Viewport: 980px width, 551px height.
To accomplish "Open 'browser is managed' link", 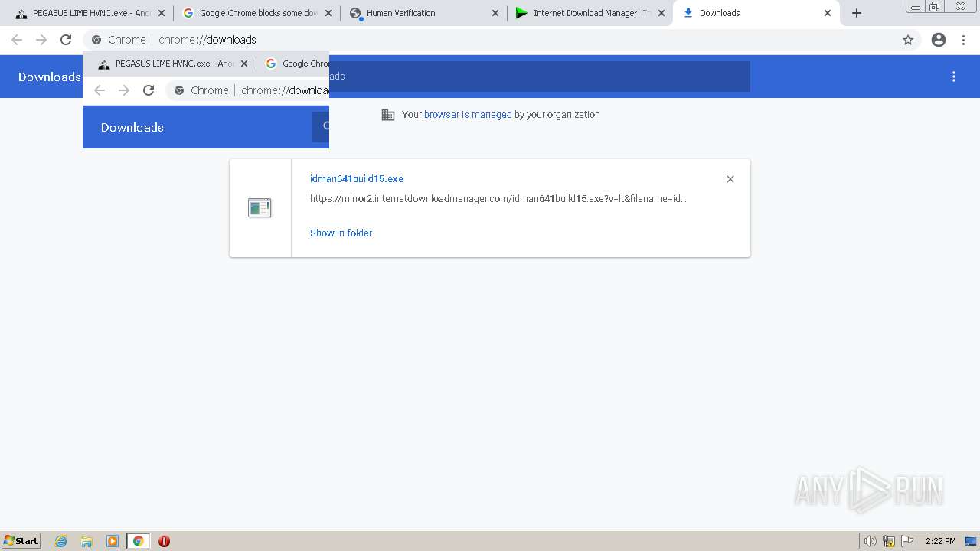I will 468,115.
